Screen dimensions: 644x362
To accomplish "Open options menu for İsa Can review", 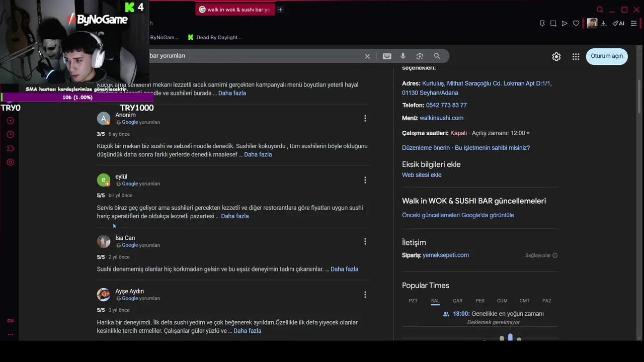I will click(x=365, y=241).
